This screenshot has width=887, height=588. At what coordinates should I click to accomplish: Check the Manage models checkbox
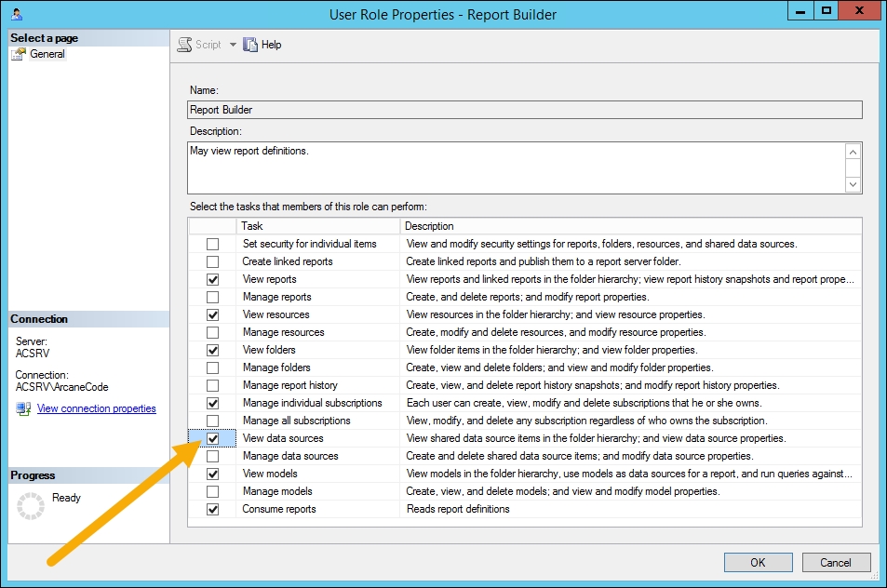point(213,491)
